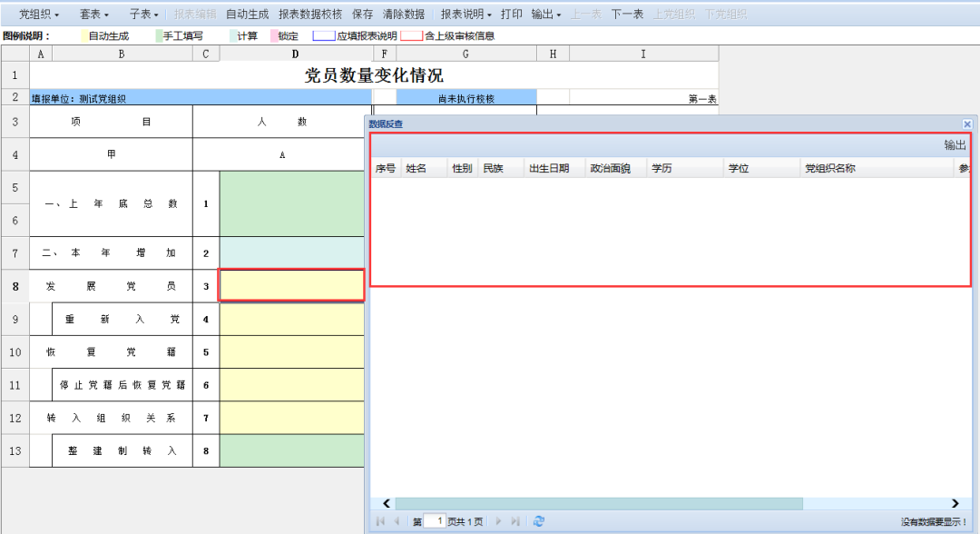Click the first-page arrow icon in pagination
This screenshot has width=980, height=534.
[x=380, y=521]
